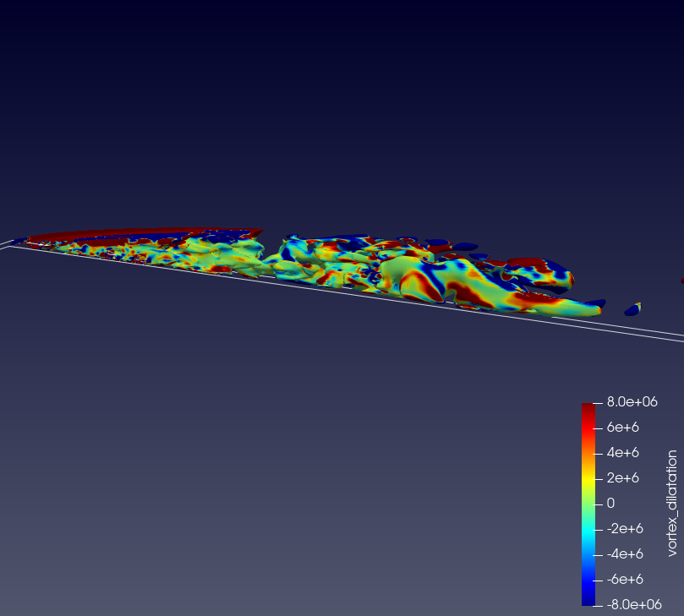Click the -6e+6 legend tick label
684x616 pixels.
[x=626, y=580]
